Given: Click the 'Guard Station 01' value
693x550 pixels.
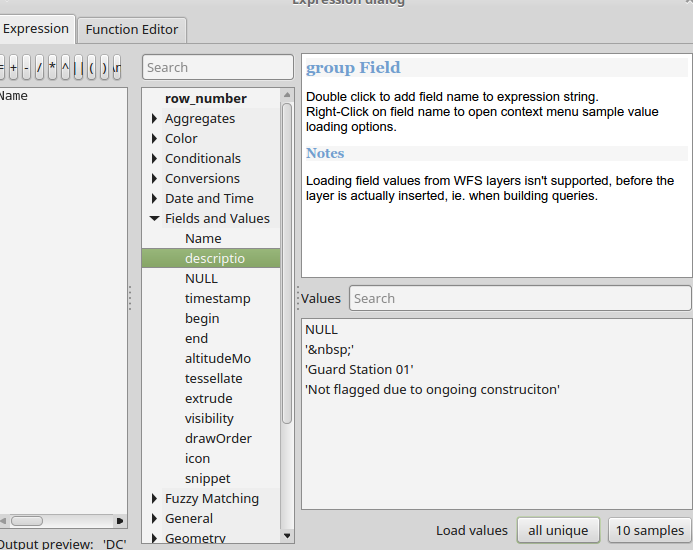Looking at the screenshot, I should tap(359, 370).
